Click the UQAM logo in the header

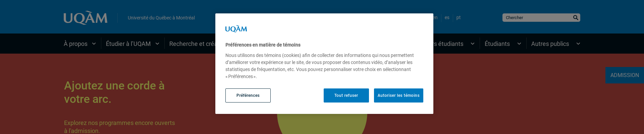tap(86, 18)
